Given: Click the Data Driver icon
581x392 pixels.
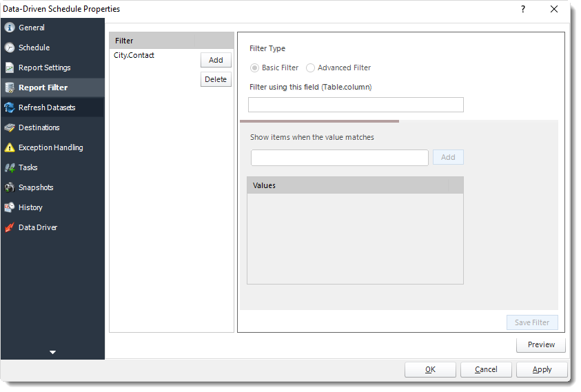Looking at the screenshot, I should pyautogui.click(x=10, y=227).
